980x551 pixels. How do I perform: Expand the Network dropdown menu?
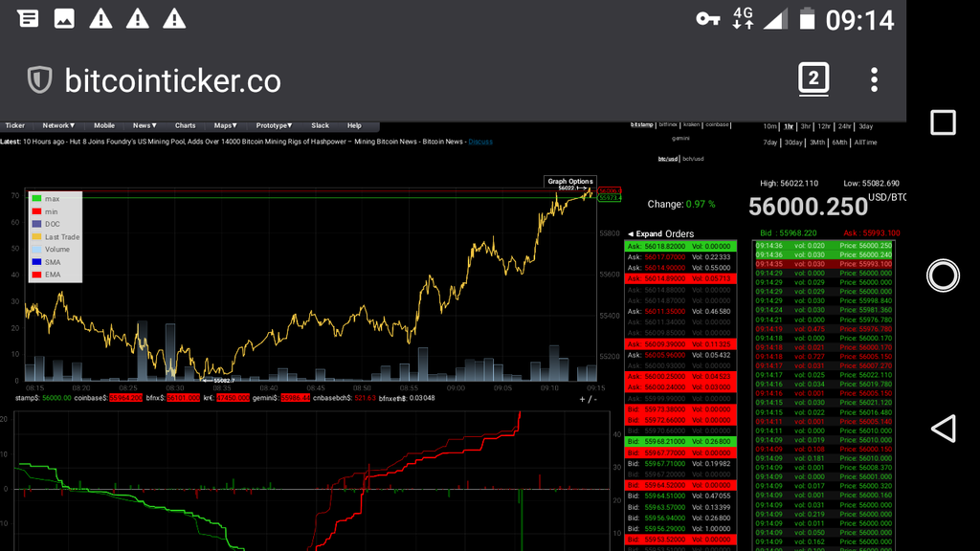click(x=58, y=125)
